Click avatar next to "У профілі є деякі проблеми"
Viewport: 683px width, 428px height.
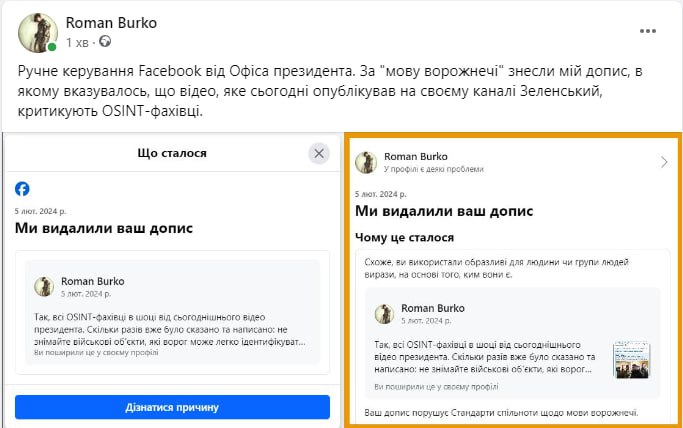366,162
